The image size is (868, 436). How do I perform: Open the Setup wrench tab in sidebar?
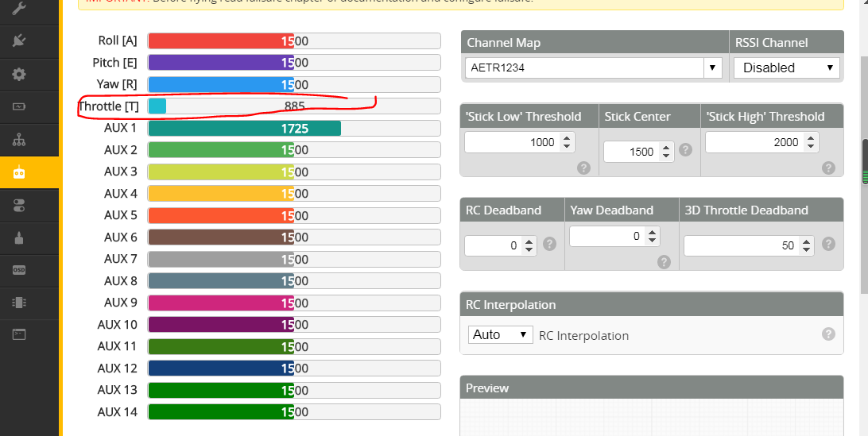pyautogui.click(x=19, y=9)
